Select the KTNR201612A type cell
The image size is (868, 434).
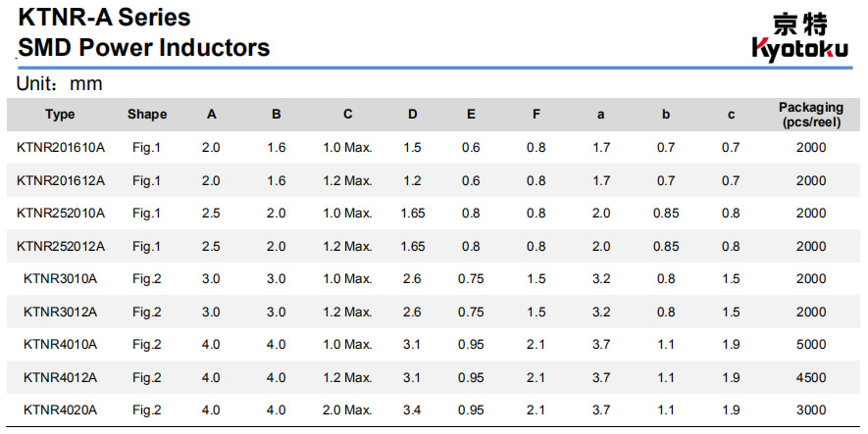(61, 180)
